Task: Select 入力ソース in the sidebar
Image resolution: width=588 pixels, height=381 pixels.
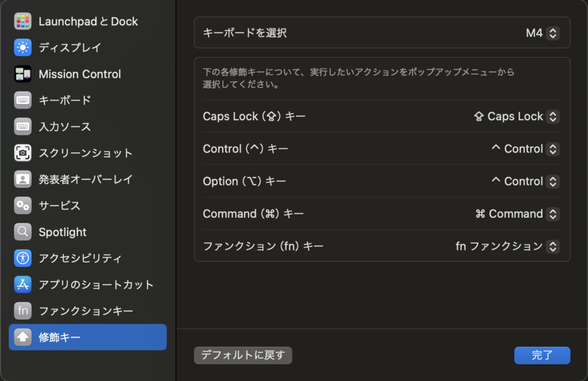Action: [x=64, y=126]
